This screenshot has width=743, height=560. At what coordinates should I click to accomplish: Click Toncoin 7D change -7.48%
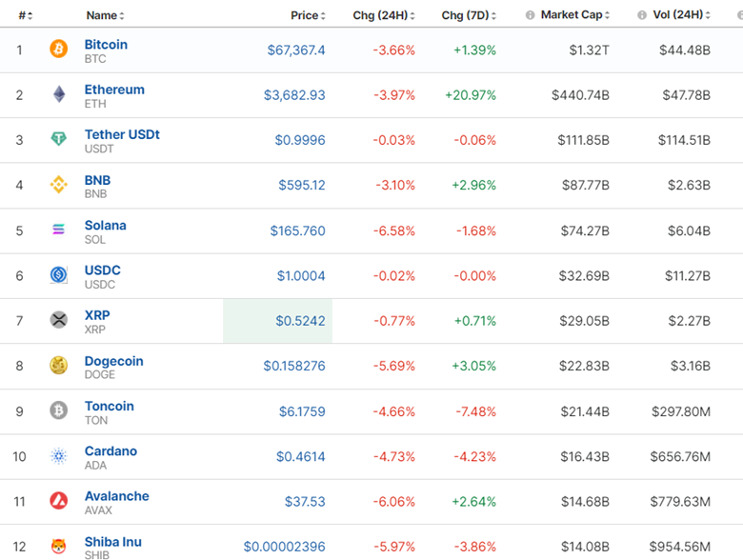475,411
